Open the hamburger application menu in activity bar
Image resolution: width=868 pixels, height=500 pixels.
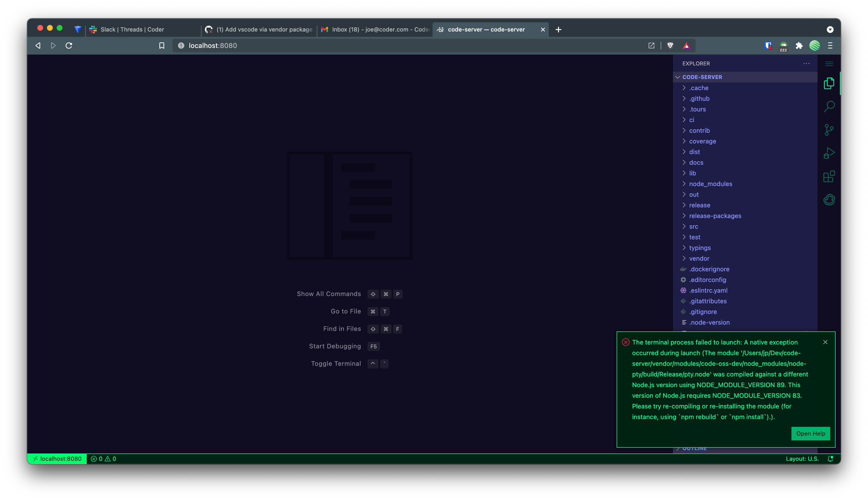click(829, 63)
